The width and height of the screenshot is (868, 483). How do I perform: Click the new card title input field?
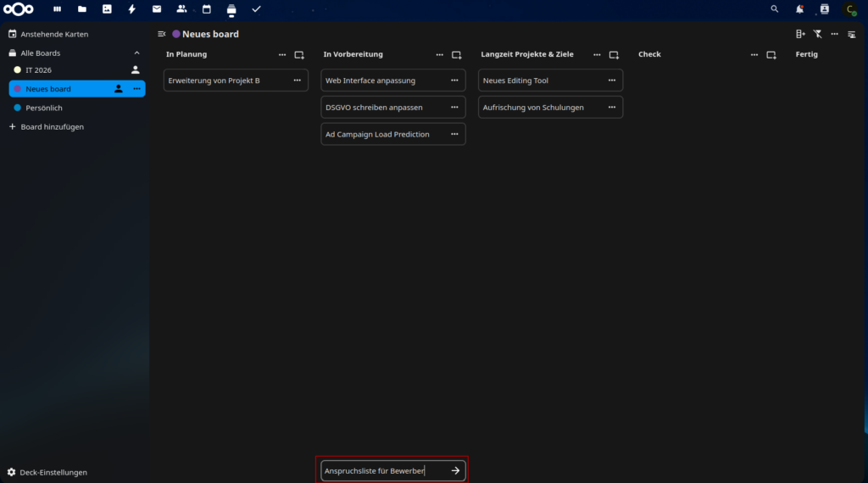(381, 470)
